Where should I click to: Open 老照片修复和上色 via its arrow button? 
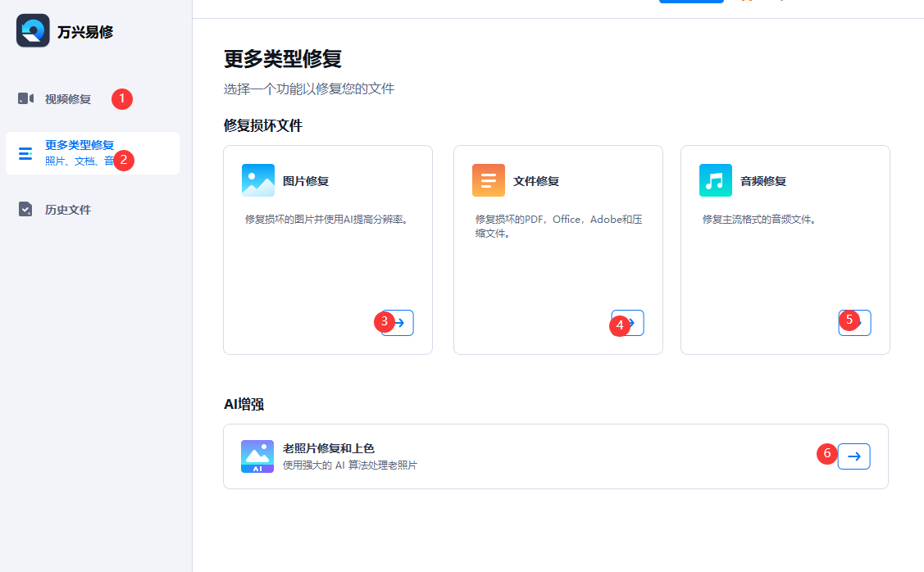click(x=853, y=456)
